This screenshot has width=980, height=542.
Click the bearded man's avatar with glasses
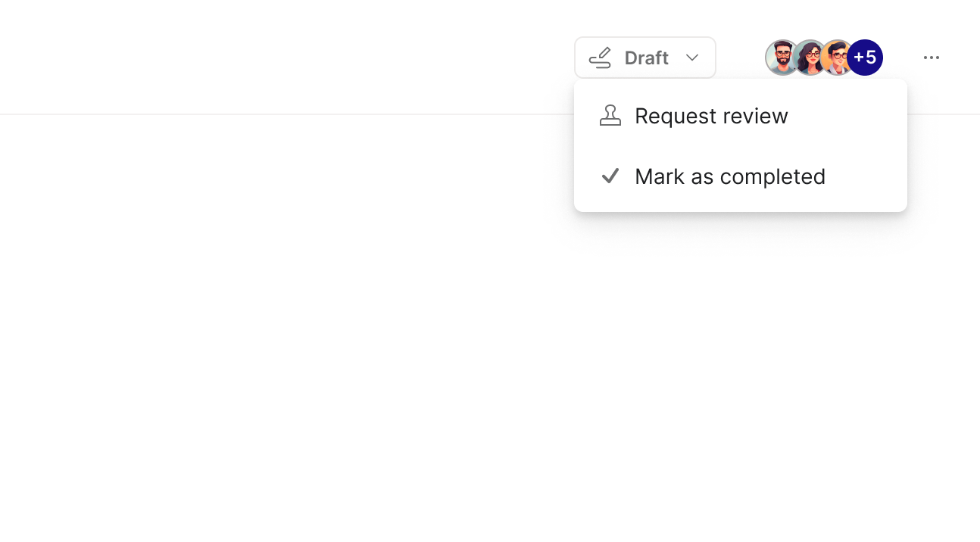click(x=781, y=58)
